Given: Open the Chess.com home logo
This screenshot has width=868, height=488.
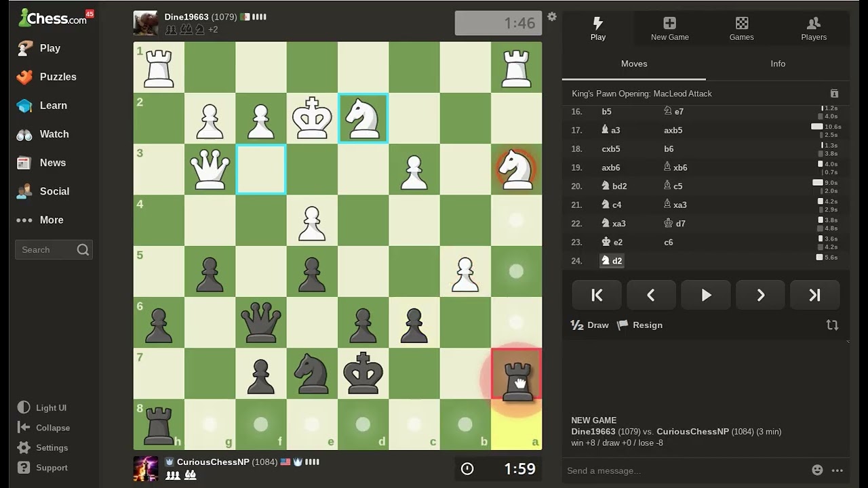Looking at the screenshot, I should (x=56, y=18).
